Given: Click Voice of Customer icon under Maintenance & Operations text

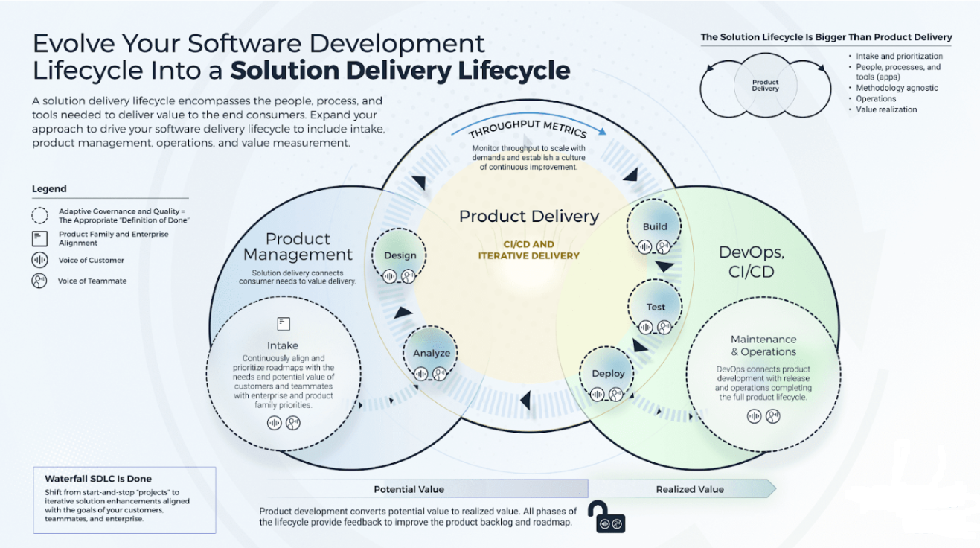Looking at the screenshot, I should [x=754, y=416].
